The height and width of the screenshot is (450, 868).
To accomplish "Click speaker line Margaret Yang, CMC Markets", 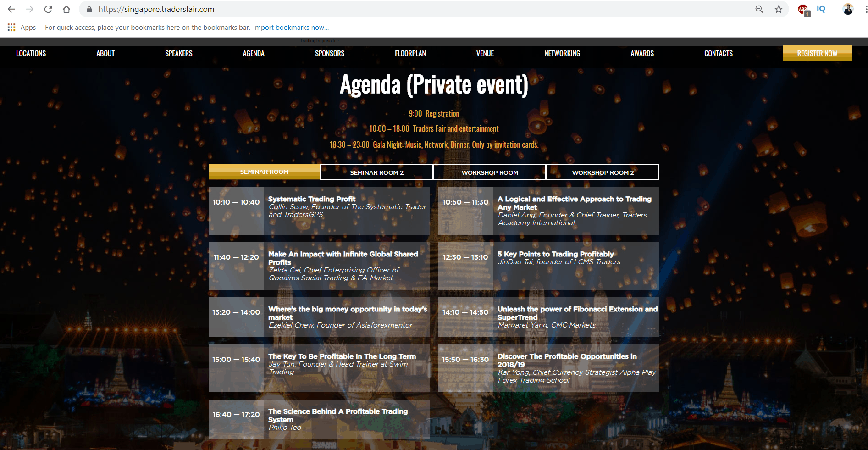I will [547, 325].
